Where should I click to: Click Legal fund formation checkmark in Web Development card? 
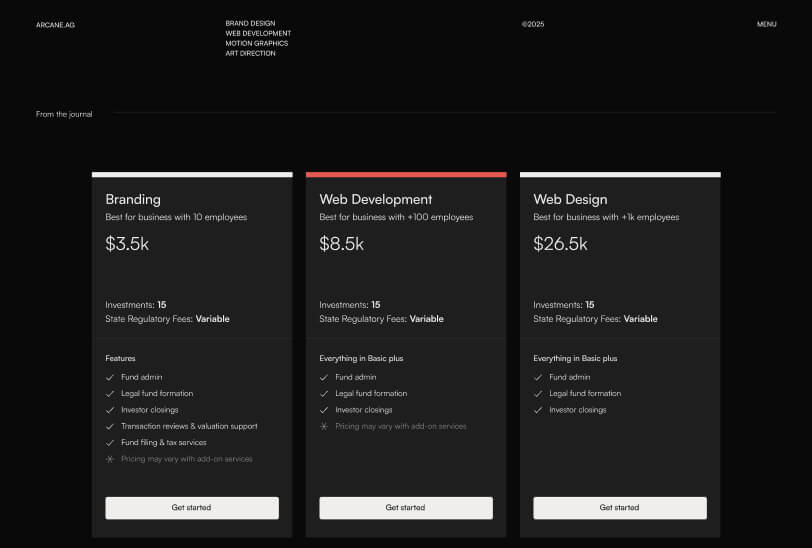pyautogui.click(x=324, y=394)
